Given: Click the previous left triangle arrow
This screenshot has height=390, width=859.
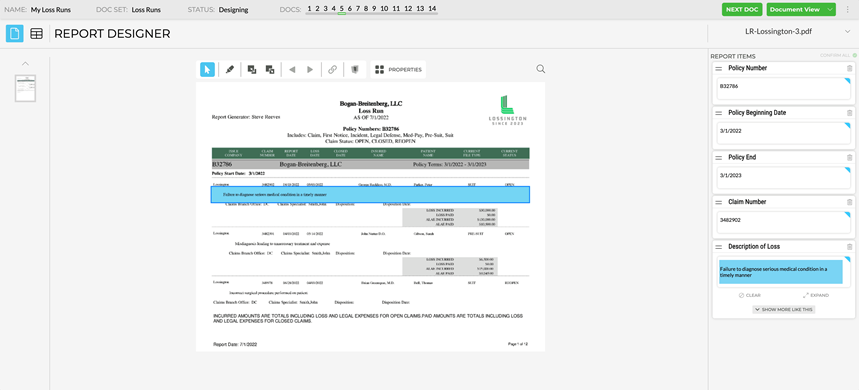Looking at the screenshot, I should (292, 70).
